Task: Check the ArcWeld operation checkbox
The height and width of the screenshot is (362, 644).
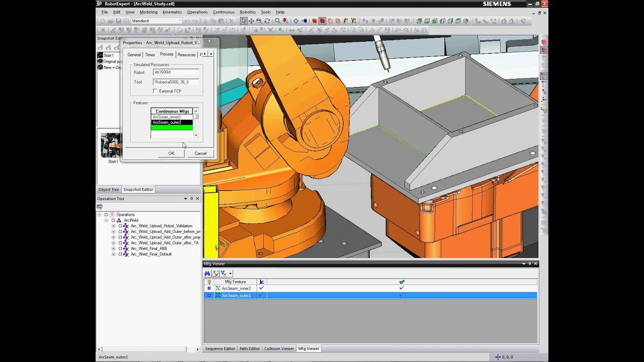Action: [x=113, y=220]
